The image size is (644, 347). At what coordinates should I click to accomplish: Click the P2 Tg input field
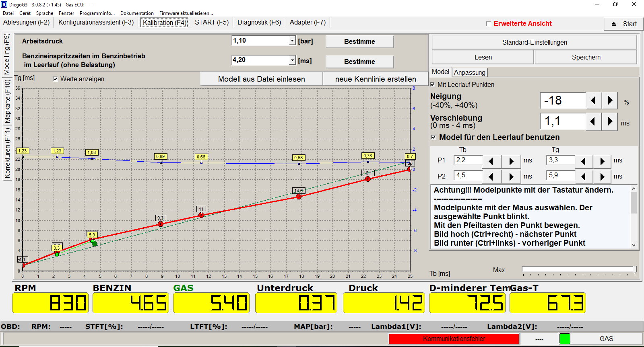coord(561,175)
